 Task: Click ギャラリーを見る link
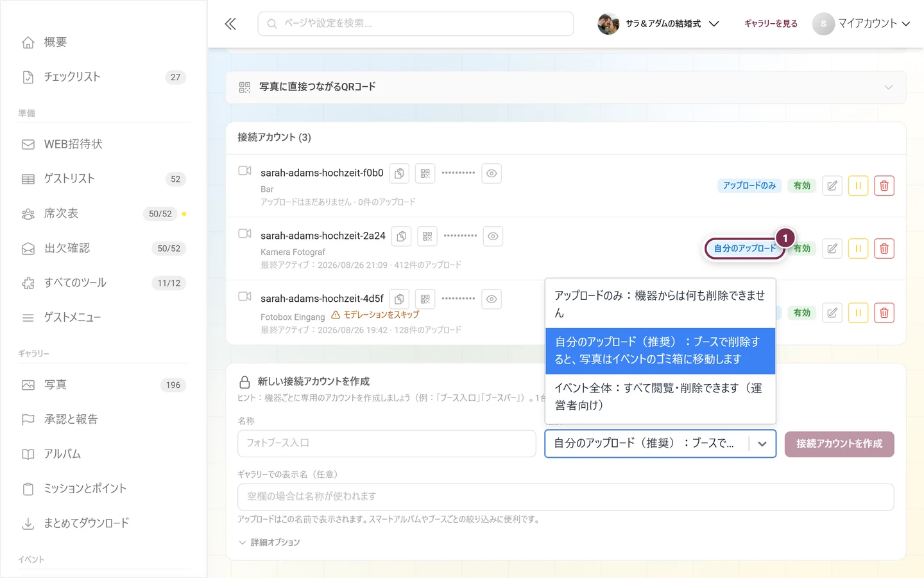[x=771, y=24]
